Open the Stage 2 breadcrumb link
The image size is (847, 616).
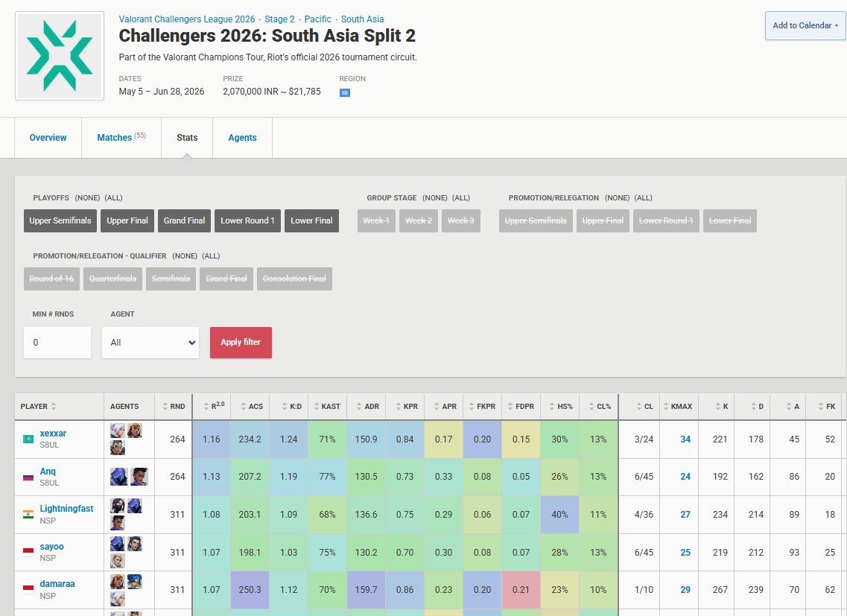point(280,19)
